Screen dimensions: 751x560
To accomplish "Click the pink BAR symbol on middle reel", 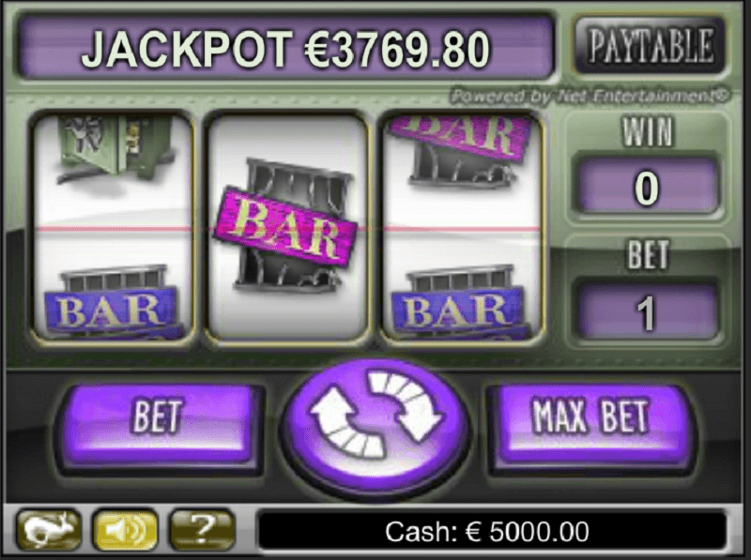I will (x=286, y=225).
